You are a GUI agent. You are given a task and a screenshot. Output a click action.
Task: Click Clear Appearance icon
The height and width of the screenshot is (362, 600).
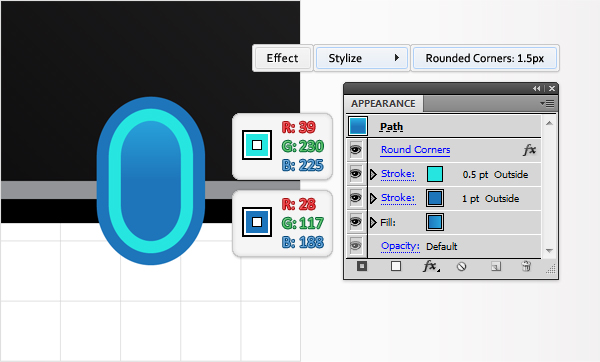(x=461, y=266)
